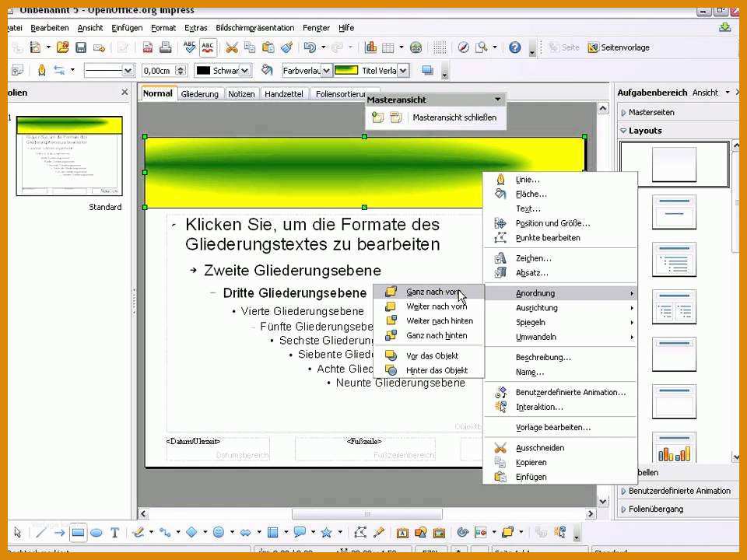Activate the format paintbrush
Viewport: 747px width, 560px height.
[x=286, y=47]
